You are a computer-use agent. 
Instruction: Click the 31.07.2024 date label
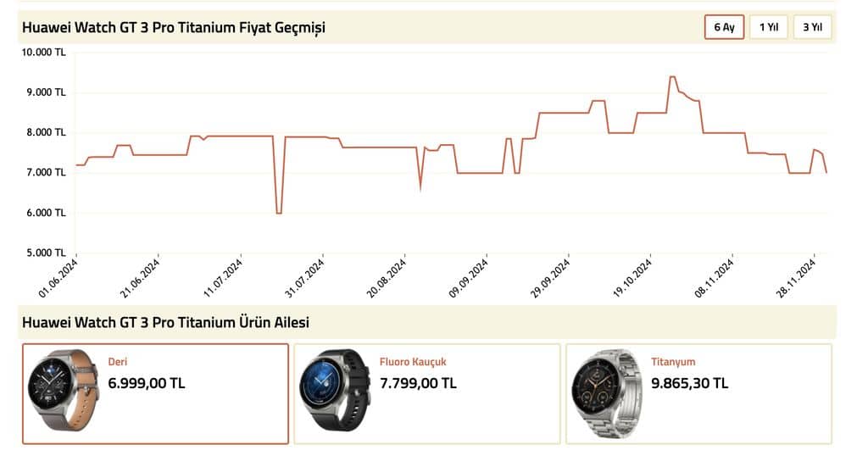pyautogui.click(x=304, y=278)
